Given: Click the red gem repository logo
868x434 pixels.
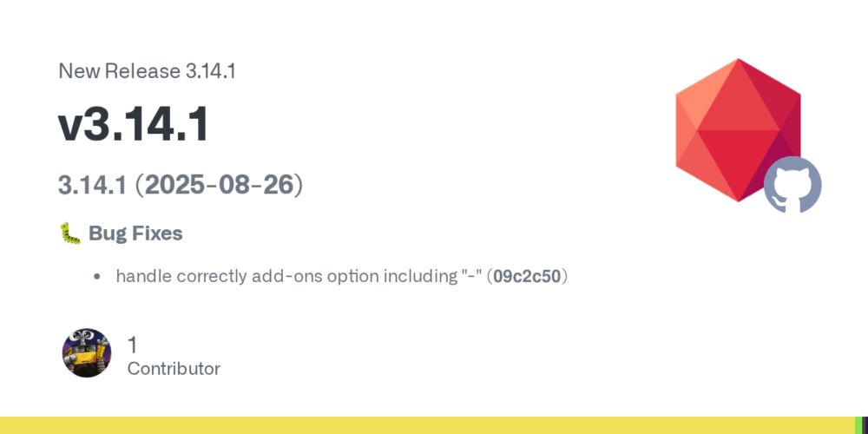Looking at the screenshot, I should click(x=738, y=130).
